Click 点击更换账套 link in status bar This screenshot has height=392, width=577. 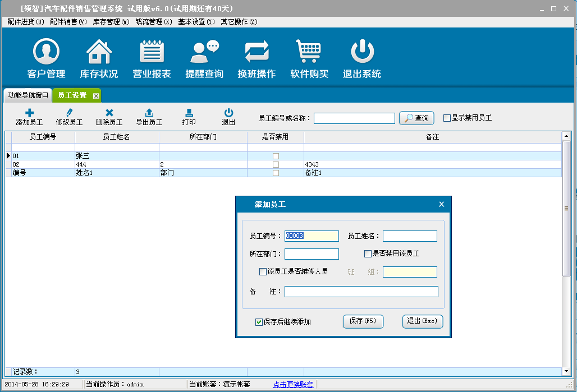[x=293, y=384]
